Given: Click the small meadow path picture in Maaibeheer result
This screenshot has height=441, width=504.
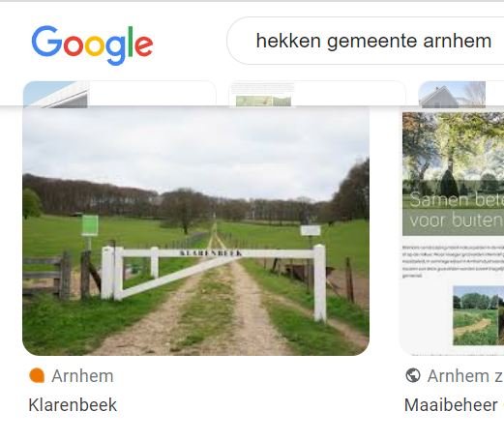Looking at the screenshot, I should (478, 315).
